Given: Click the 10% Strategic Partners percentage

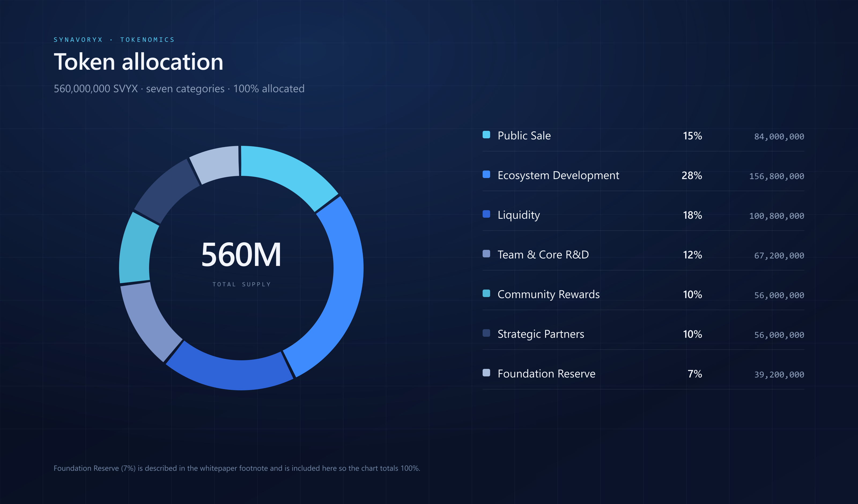Looking at the screenshot, I should coord(692,334).
